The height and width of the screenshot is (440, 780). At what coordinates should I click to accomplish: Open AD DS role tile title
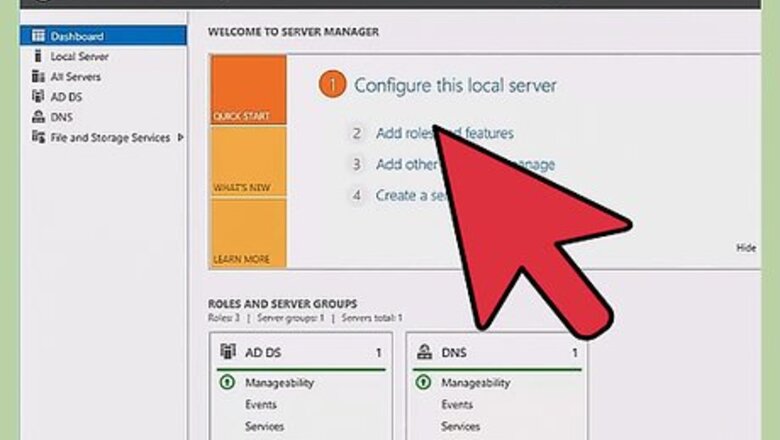(x=263, y=352)
